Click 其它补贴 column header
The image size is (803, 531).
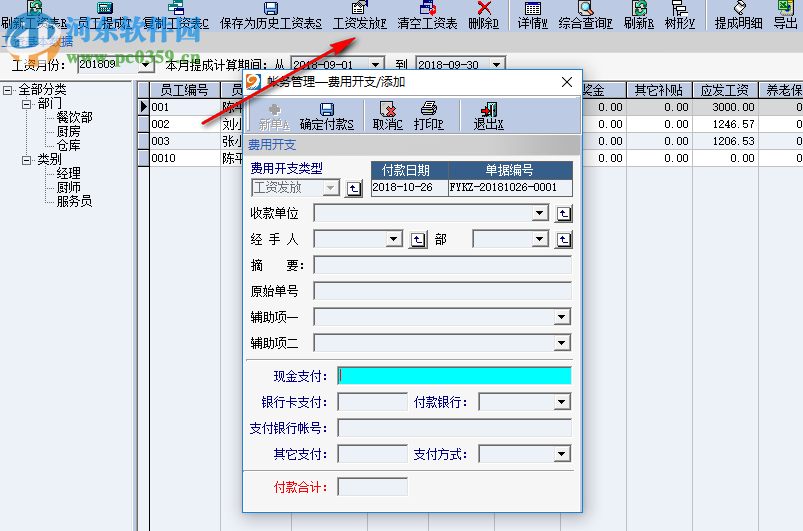[659, 90]
